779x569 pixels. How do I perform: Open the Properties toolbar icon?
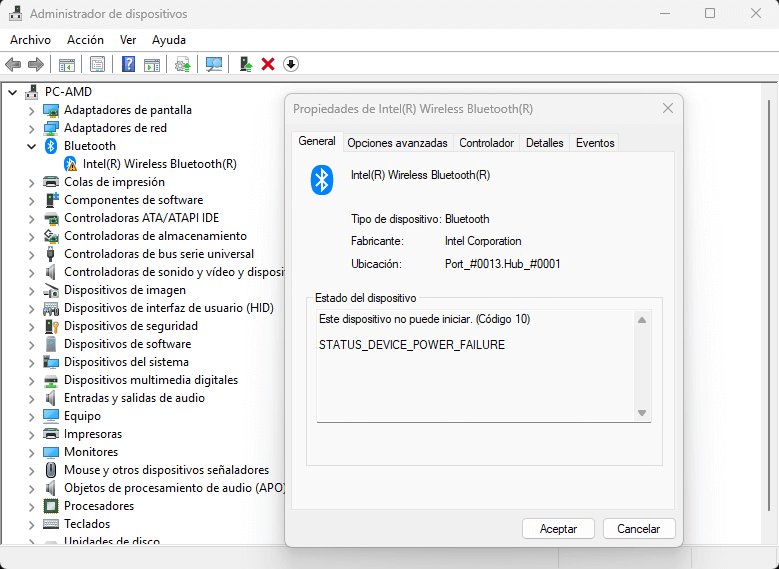[x=97, y=64]
